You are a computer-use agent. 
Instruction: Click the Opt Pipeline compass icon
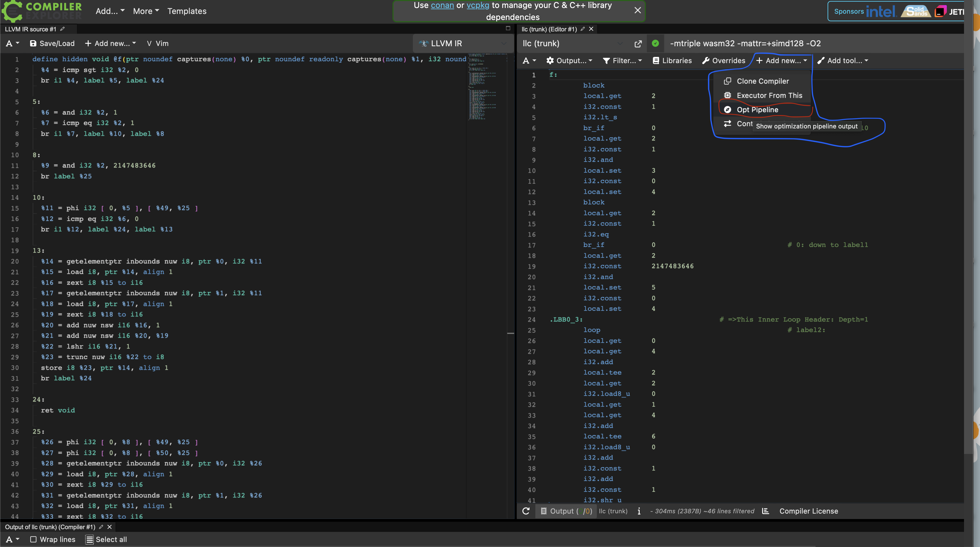[727, 110]
